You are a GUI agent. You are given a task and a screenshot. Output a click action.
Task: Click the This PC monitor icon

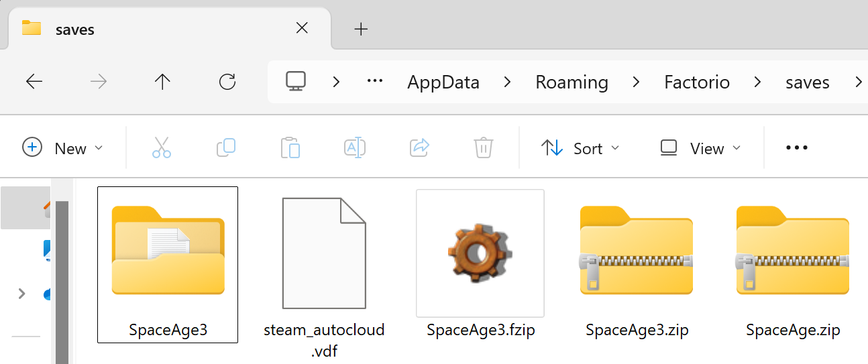[x=296, y=82]
